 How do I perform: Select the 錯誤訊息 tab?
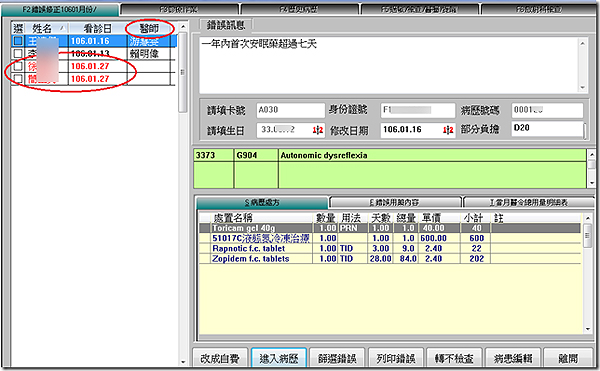pyautogui.click(x=226, y=25)
